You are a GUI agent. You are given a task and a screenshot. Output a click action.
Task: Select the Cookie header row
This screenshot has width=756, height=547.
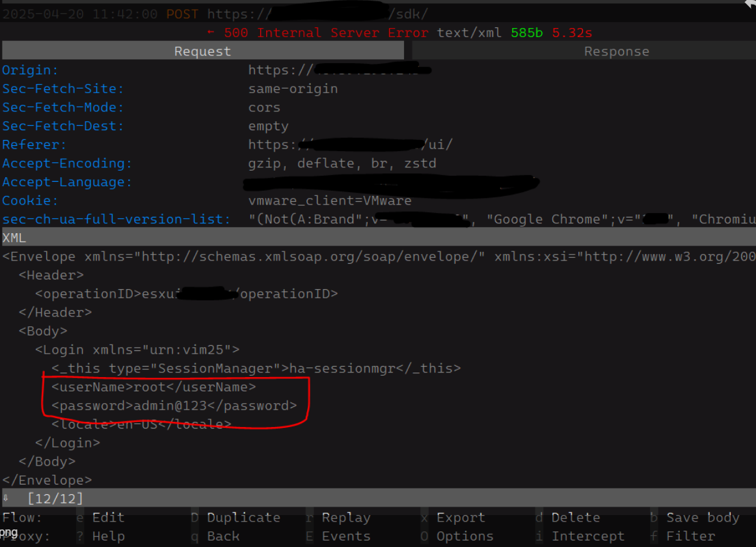[29, 201]
